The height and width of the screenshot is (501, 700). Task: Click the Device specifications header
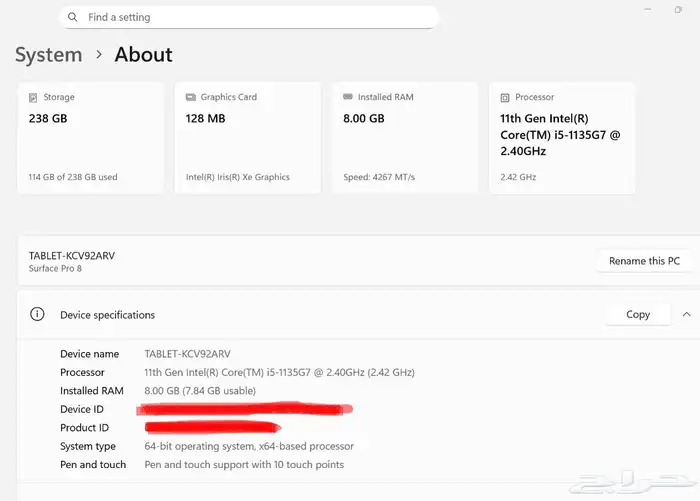tap(108, 315)
